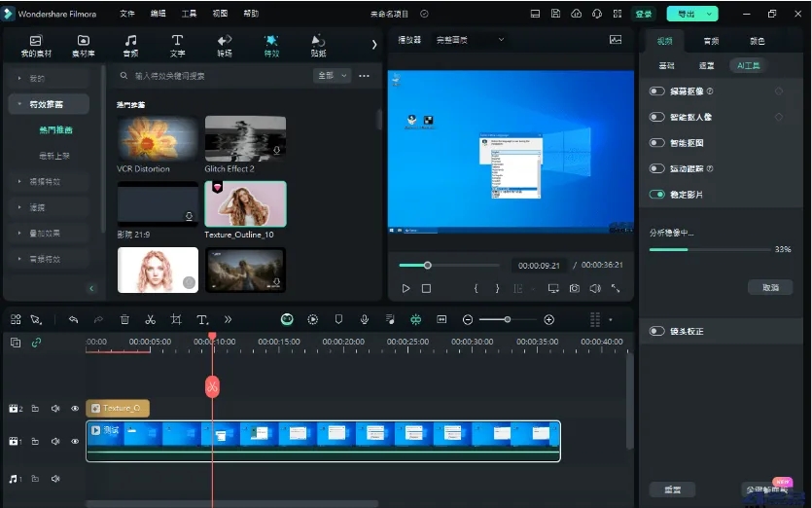The height and width of the screenshot is (508, 812).
Task: Open the 工具 tools menu
Action: (189, 14)
